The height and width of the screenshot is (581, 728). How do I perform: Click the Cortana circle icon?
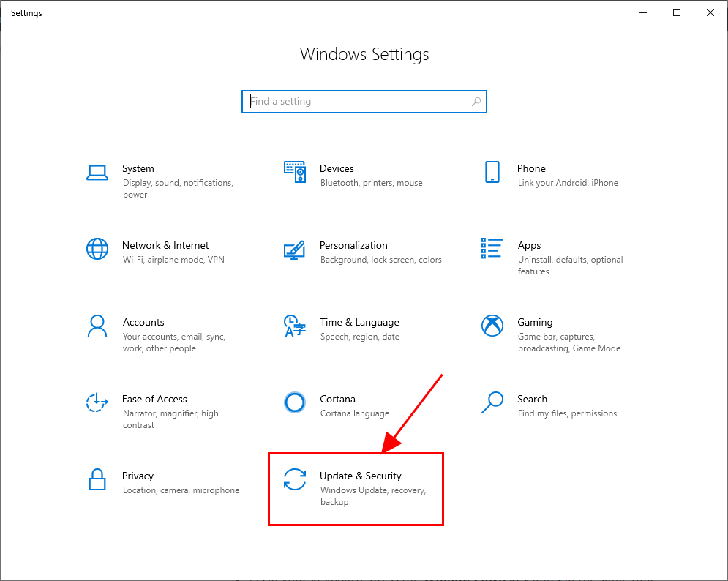(295, 402)
